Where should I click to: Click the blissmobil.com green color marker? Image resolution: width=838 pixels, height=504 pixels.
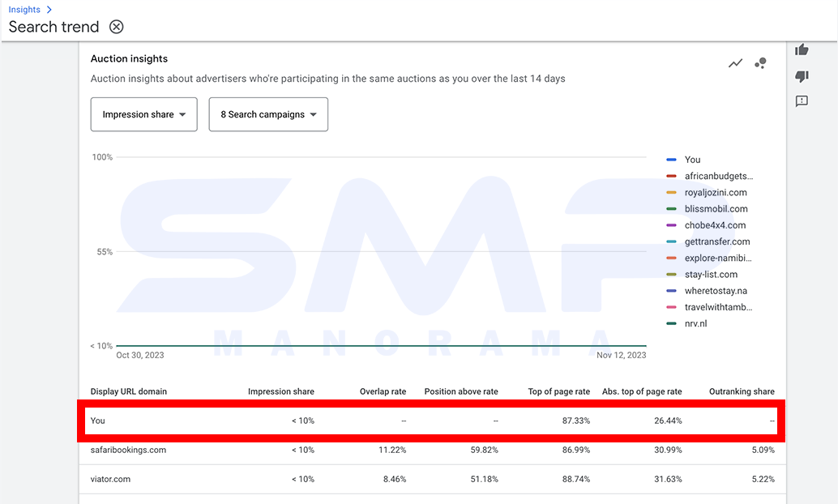[x=671, y=209]
